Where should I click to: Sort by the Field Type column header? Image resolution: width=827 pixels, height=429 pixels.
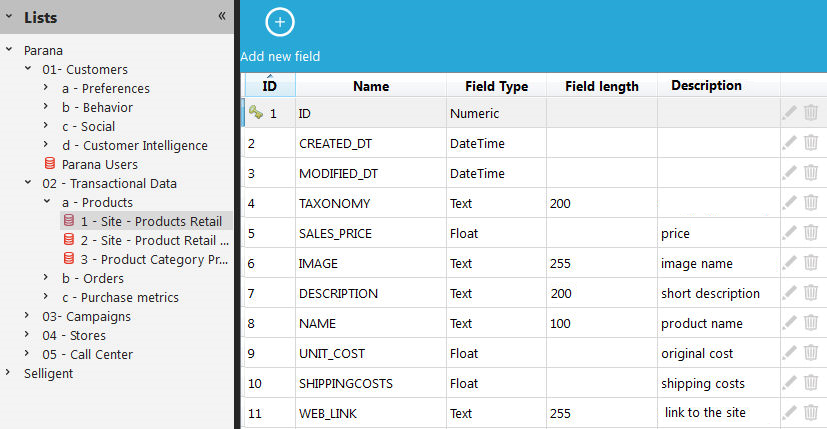point(496,87)
